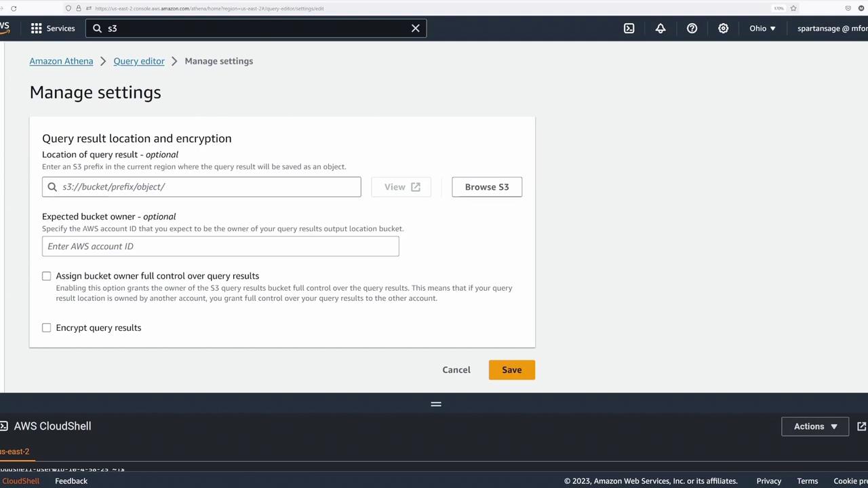The width and height of the screenshot is (868, 488).
Task: Click the Services menu label
Action: (x=60, y=28)
